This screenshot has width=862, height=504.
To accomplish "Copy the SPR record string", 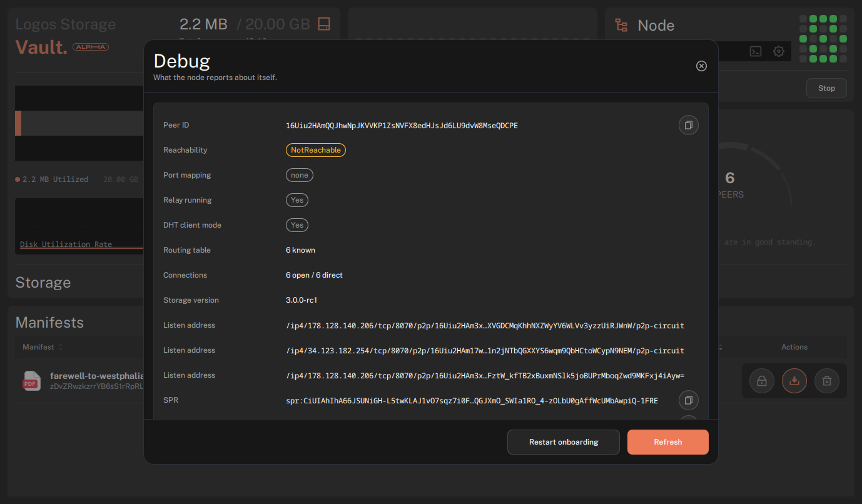I will point(689,400).
